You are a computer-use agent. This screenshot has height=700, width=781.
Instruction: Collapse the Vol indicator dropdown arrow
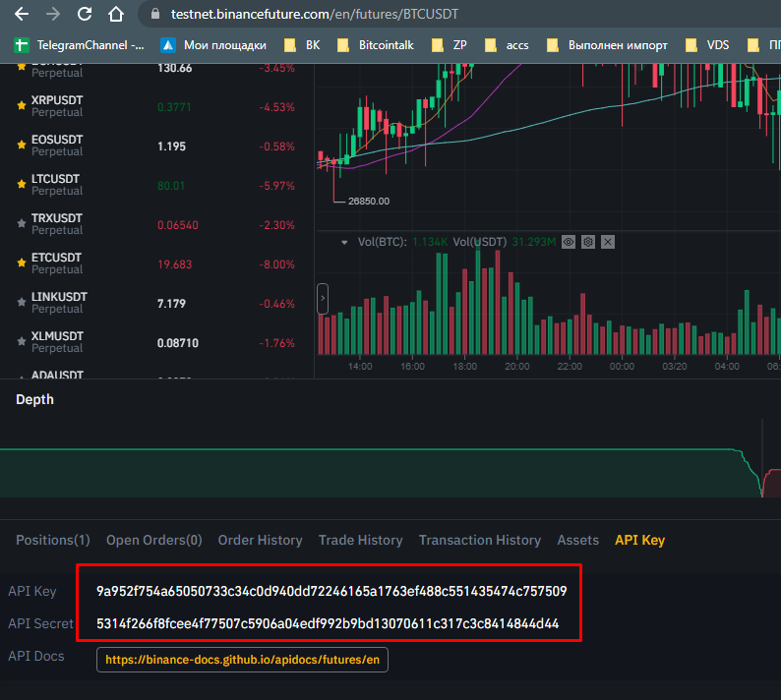(344, 243)
